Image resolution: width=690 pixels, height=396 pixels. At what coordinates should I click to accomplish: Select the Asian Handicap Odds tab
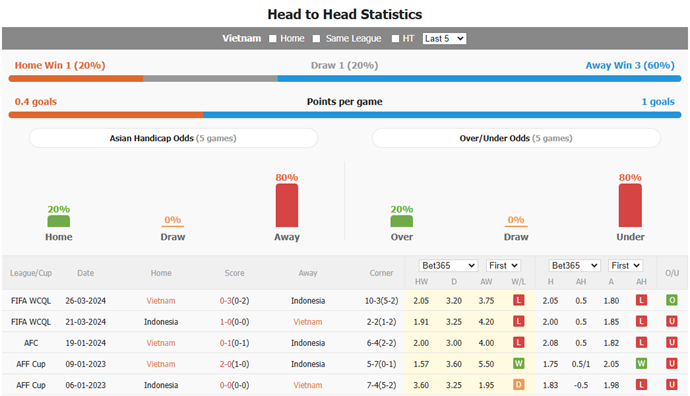[173, 138]
